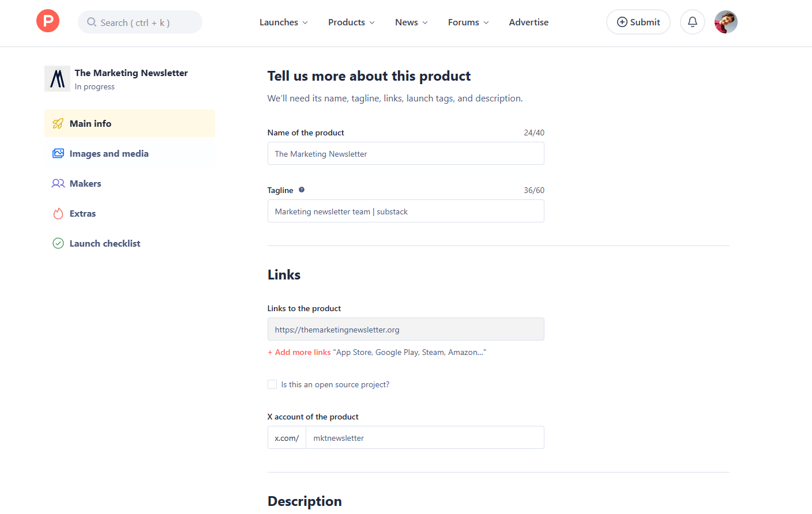Image resolution: width=812 pixels, height=514 pixels.
Task: Switch to the Extras section
Action: (x=130, y=213)
